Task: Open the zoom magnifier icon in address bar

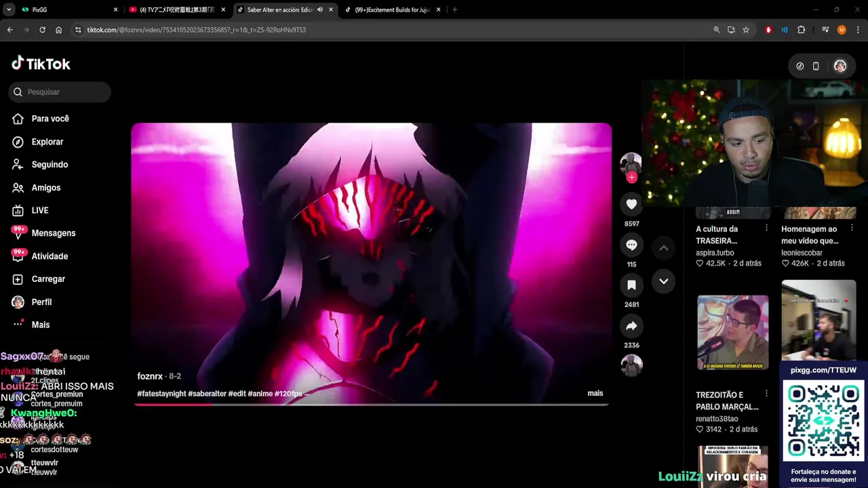Action: pyautogui.click(x=717, y=30)
